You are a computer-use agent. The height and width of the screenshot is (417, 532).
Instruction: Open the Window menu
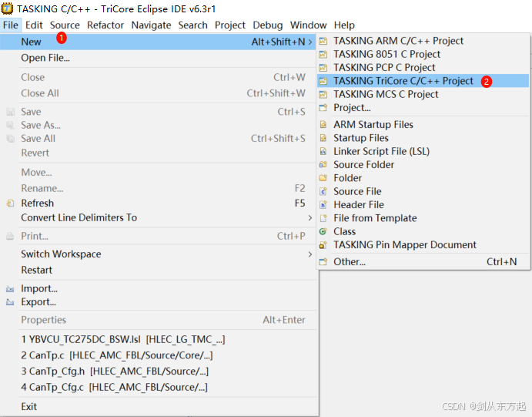tap(309, 25)
